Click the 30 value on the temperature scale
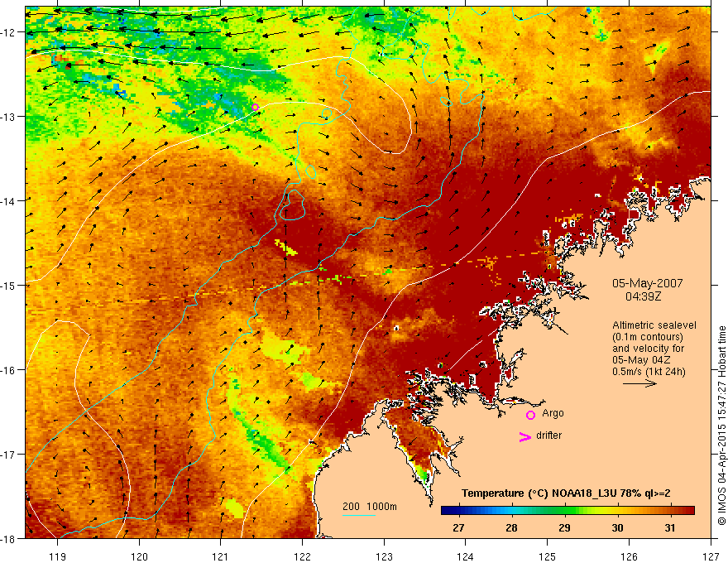The width and height of the screenshot is (728, 563). click(617, 527)
